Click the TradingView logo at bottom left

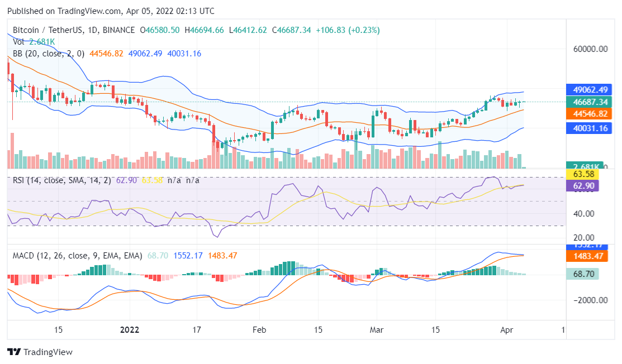tap(40, 352)
